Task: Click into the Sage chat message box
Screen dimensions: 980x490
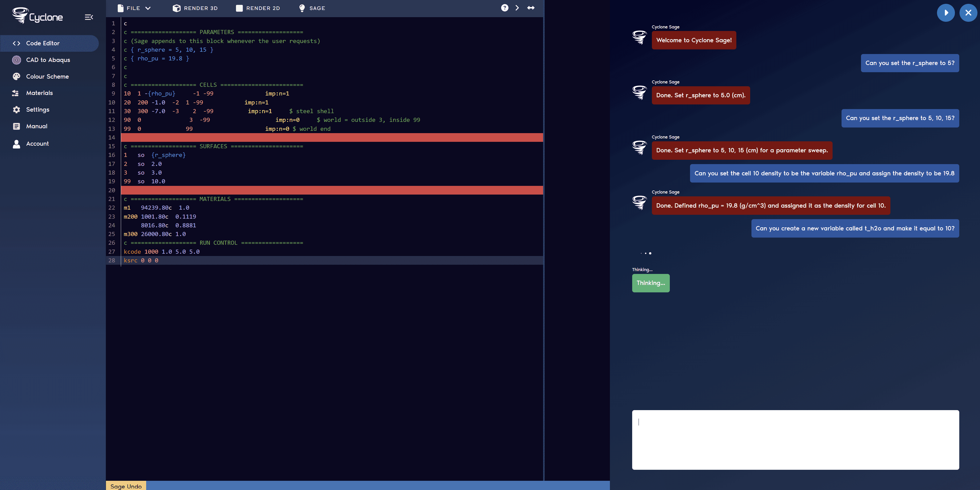Action: tap(795, 439)
